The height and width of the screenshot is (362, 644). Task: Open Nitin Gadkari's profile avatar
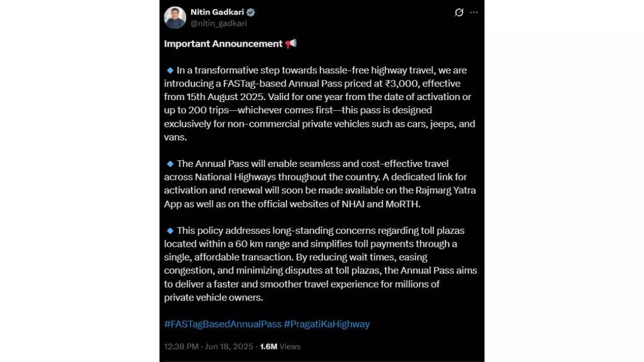pos(175,18)
